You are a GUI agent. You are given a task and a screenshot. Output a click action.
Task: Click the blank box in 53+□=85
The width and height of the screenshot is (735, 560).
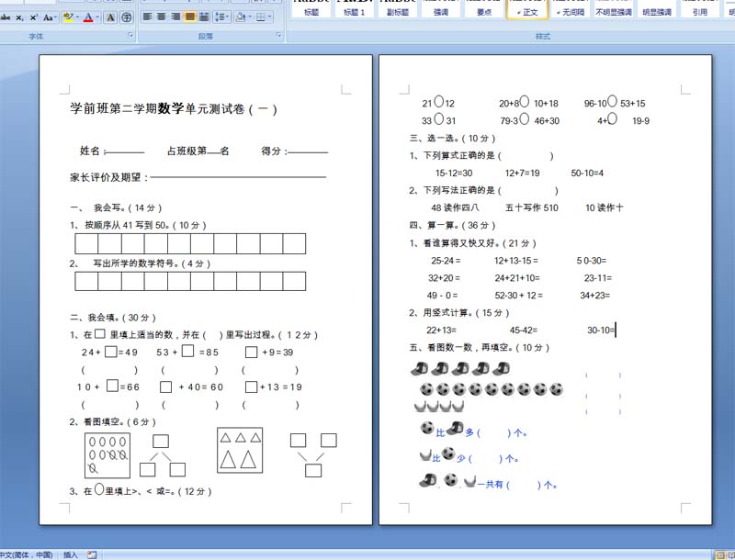click(x=188, y=351)
